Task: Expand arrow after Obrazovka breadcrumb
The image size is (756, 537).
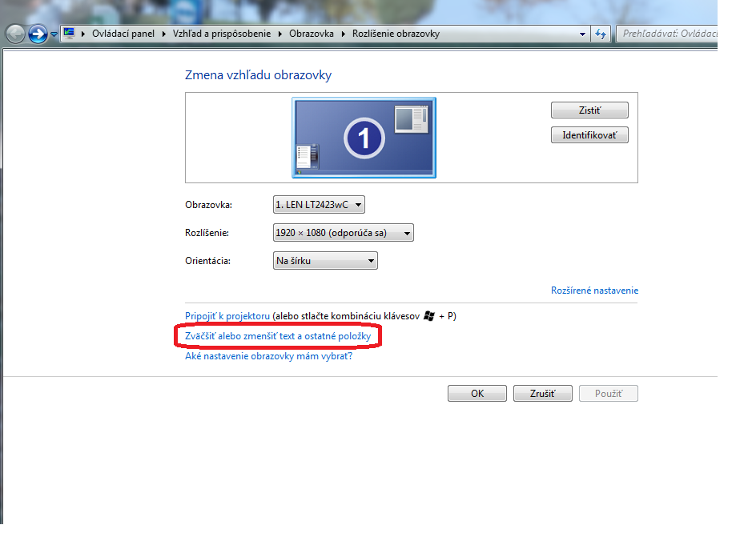Action: point(344,34)
